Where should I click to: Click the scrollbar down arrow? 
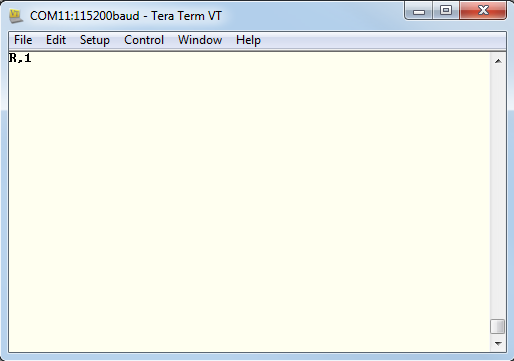(498, 343)
